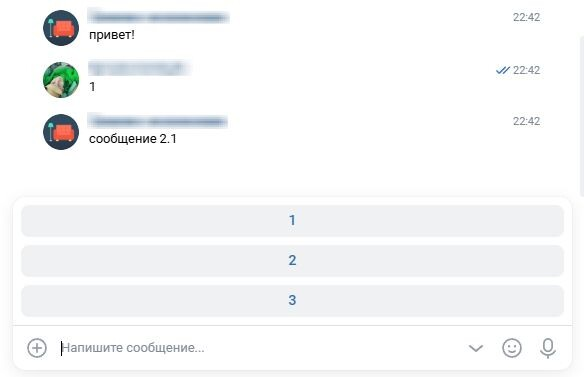Image resolution: width=584 pixels, height=377 pixels.
Task: Select the 'привет!' message text
Action: (112, 35)
